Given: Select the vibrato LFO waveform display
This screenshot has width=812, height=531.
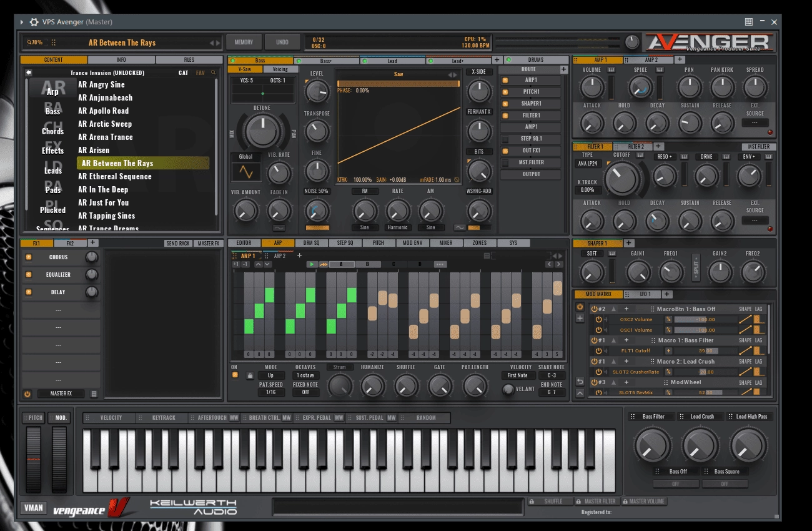Looking at the screenshot, I should click(246, 171).
